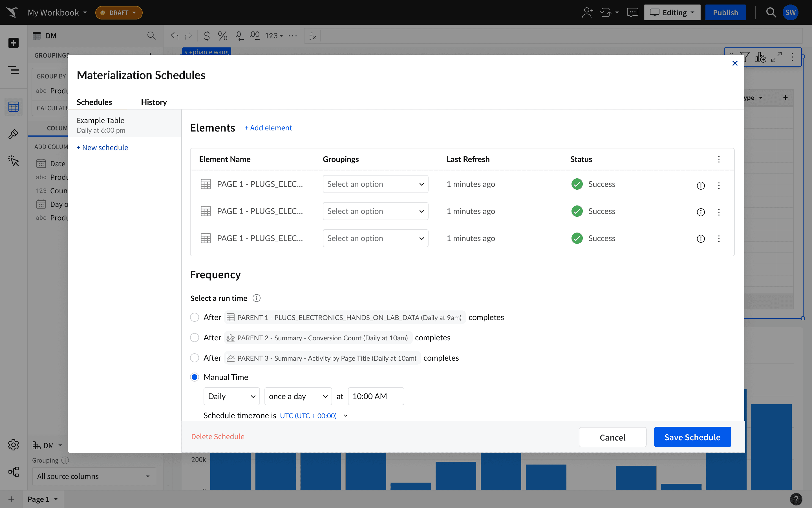Screen dimensions: 812x508
Task: Click info icon for third PAGE 1 element row
Action: (x=701, y=238)
